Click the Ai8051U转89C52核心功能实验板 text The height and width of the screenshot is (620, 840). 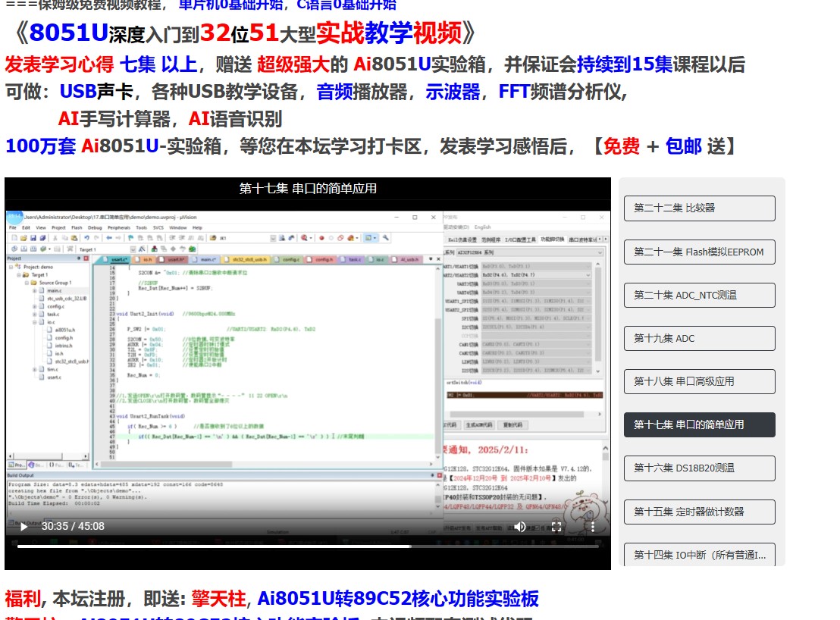pyautogui.click(x=398, y=599)
